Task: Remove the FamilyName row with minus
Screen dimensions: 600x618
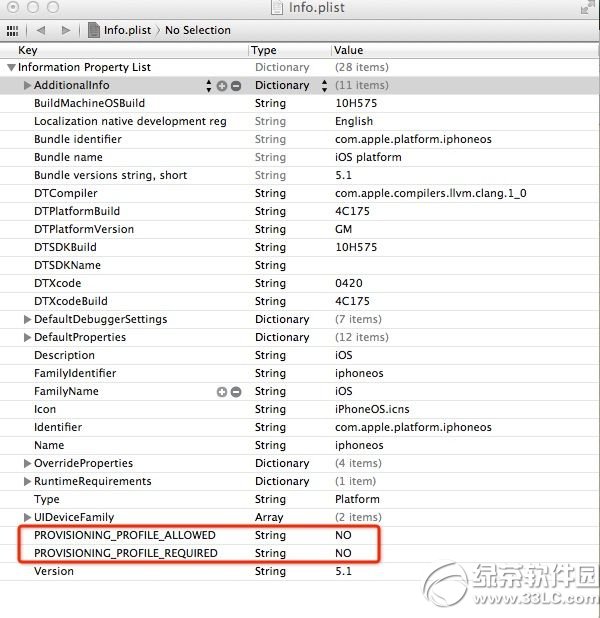Action: [x=236, y=392]
